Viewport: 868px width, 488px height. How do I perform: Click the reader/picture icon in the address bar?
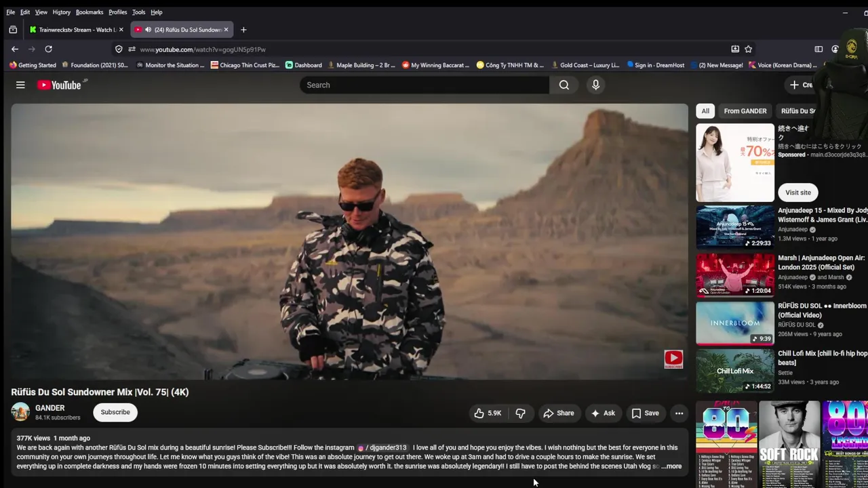coord(735,49)
